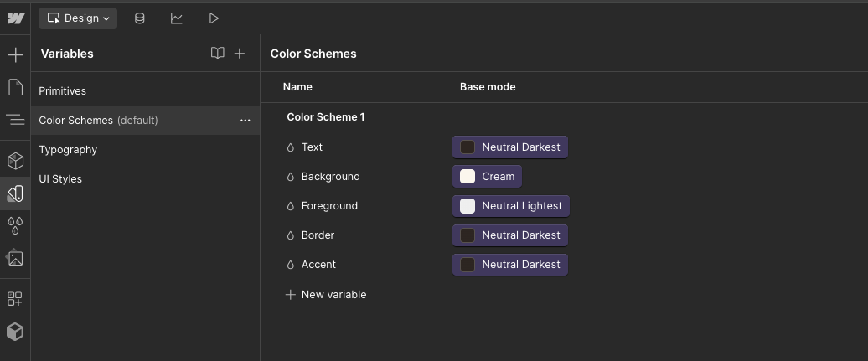Add a new variable collection
Screen dimensions: 868x361
240,54
